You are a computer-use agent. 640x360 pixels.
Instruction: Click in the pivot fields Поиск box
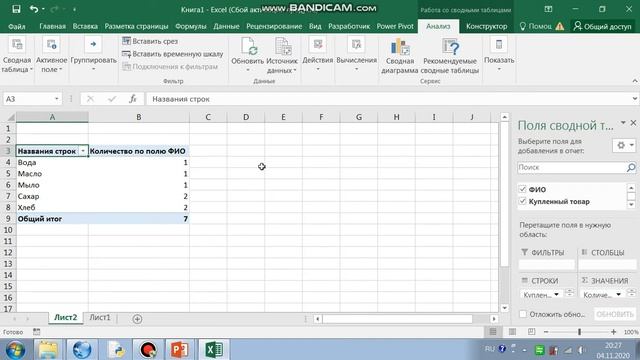coord(571,167)
